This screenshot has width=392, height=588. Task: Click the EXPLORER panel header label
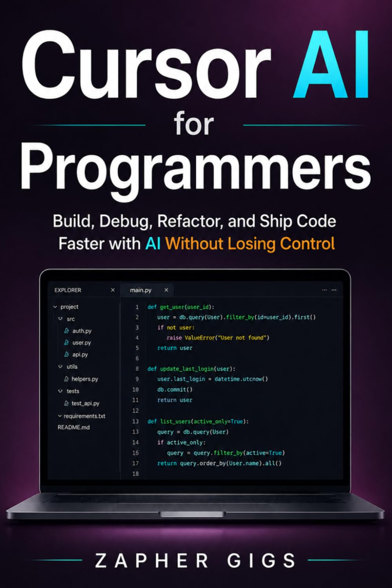pos(68,290)
